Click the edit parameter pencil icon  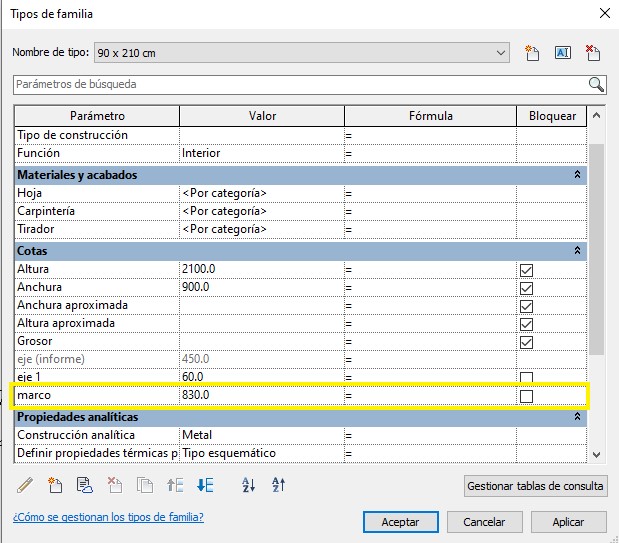coord(25,485)
